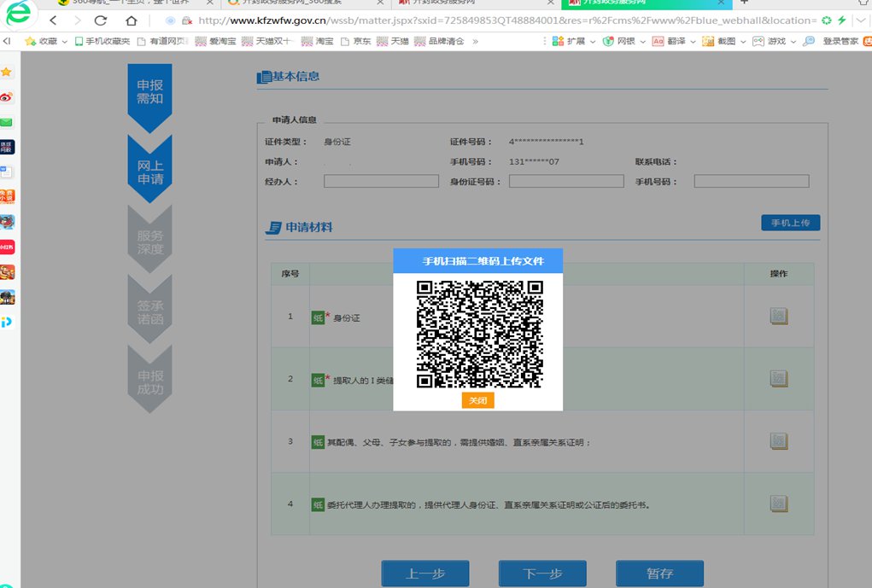Expand the 收藏 dropdown arrow
The image size is (872, 588).
65,42
